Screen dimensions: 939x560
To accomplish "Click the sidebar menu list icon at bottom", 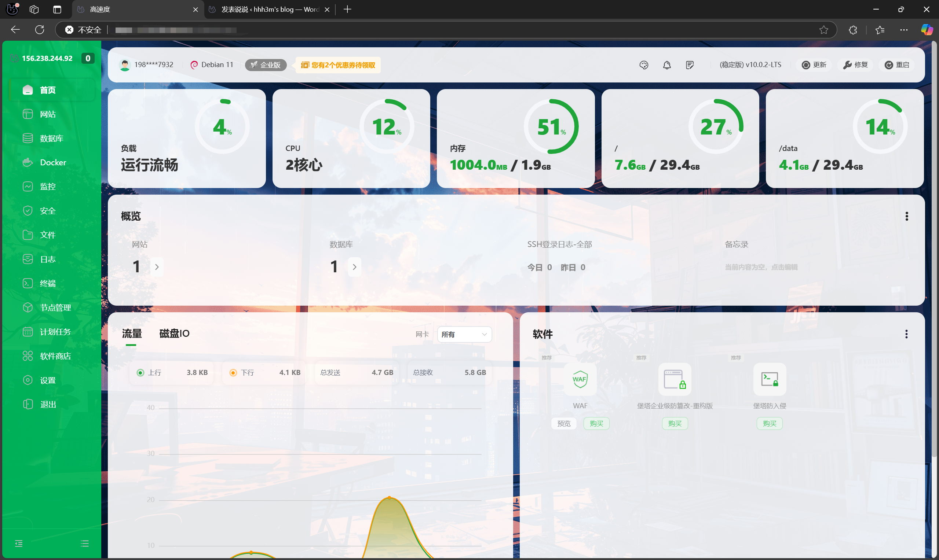I will [85, 544].
